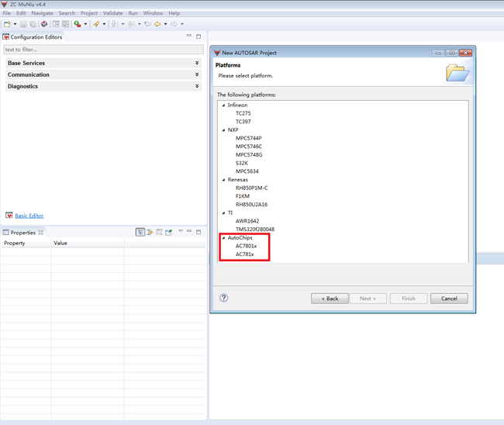Maximize the Configuration Editors panel
Screen dimensions: 504x425
[198, 36]
